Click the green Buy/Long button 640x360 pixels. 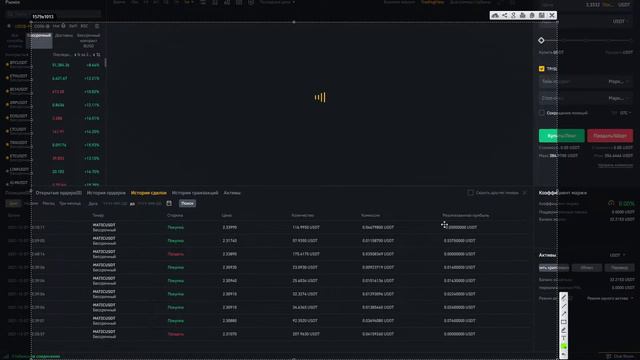pyautogui.click(x=562, y=136)
